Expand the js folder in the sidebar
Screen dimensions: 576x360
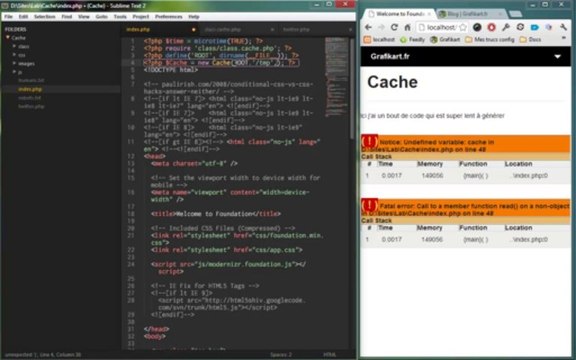point(15,72)
